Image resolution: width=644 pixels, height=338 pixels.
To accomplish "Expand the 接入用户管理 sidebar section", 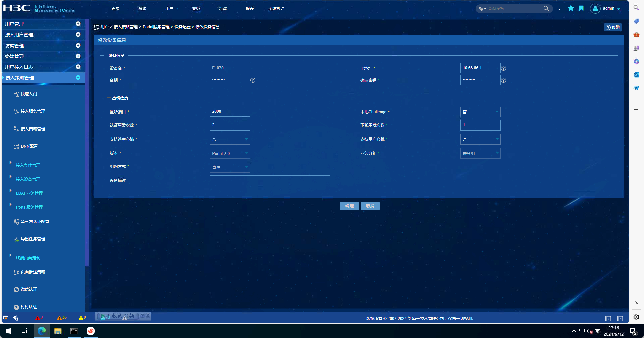I will click(x=78, y=35).
